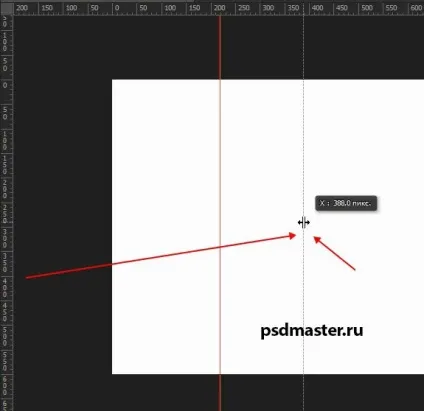Screen dimensions: 424x411
Task: Click the 200 mark on vertical ruler
Action: click(5, 189)
